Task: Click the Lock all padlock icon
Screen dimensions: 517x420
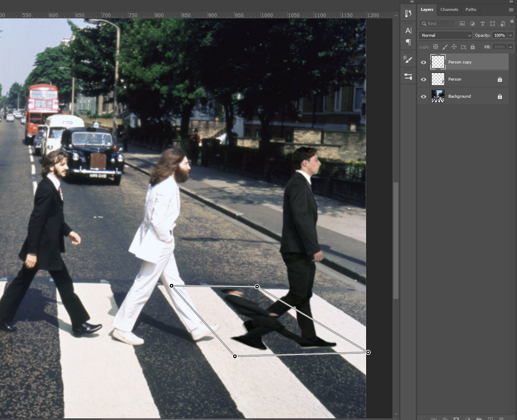Action: click(473, 47)
